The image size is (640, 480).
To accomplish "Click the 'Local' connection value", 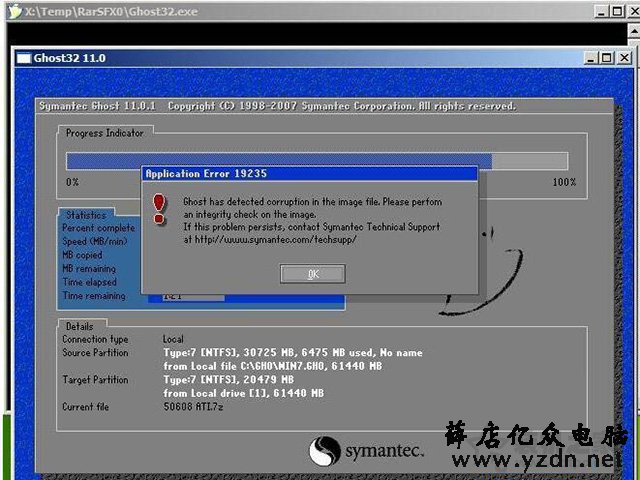I will point(173,339).
